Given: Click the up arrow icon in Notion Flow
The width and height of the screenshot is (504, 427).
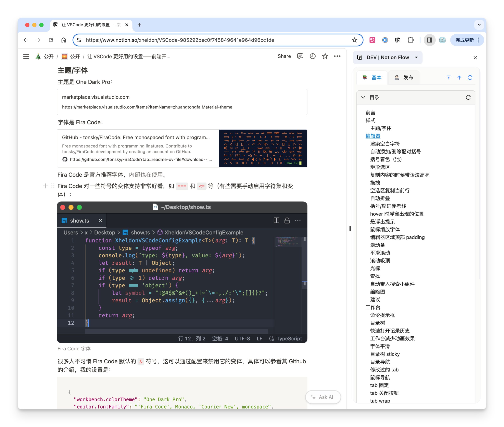Looking at the screenshot, I should pos(459,78).
